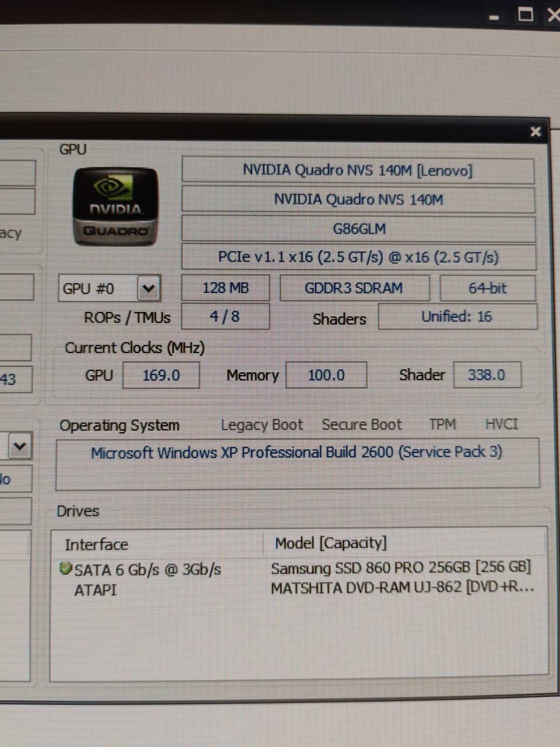Click the green SATA drive status icon
560x747 pixels.
[x=66, y=568]
